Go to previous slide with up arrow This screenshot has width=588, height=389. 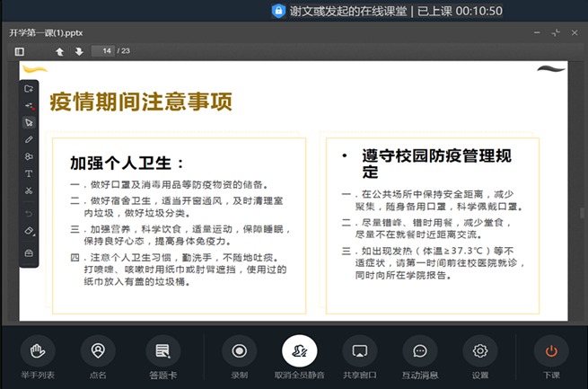59,51
